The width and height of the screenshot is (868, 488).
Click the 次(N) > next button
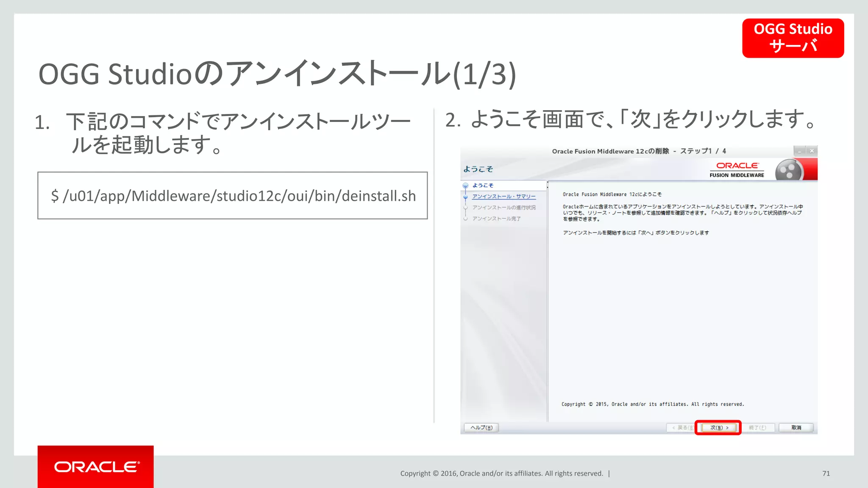tap(718, 427)
